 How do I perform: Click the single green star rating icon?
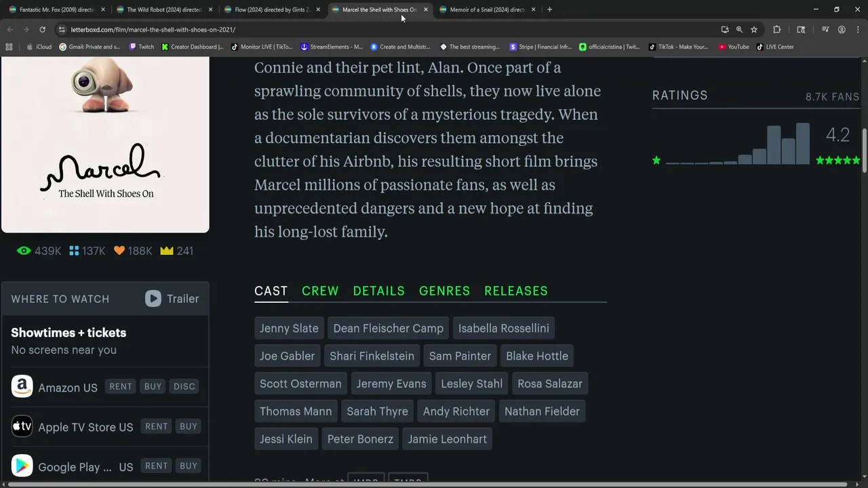[656, 161]
